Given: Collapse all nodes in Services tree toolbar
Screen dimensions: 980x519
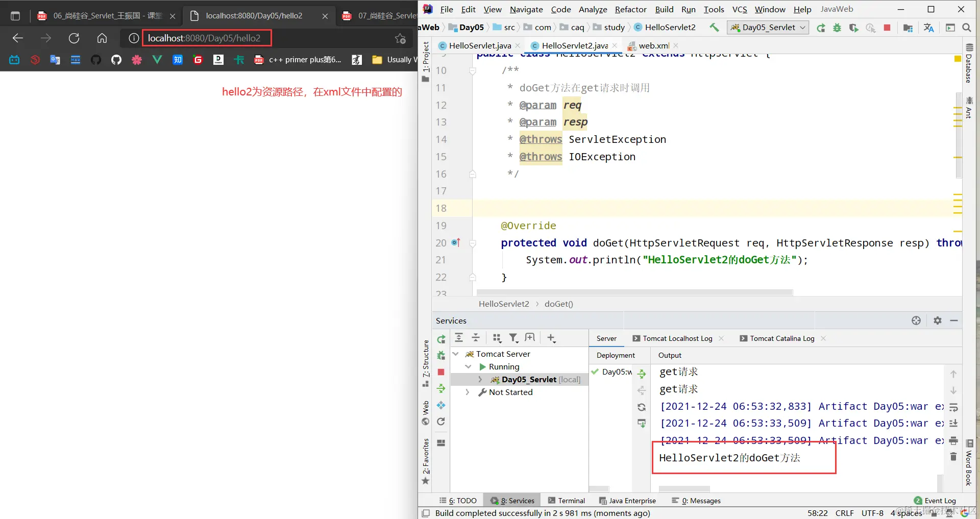Looking at the screenshot, I should click(476, 337).
